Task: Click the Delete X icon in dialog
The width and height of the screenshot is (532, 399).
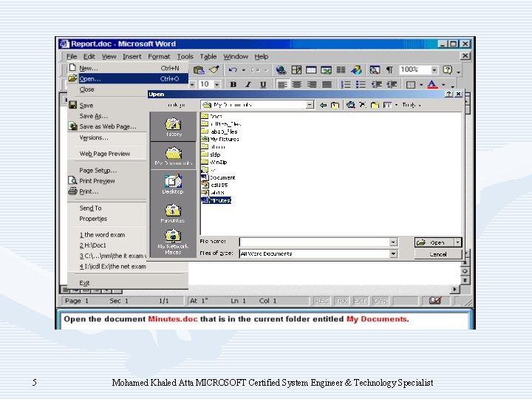Action: click(x=363, y=105)
